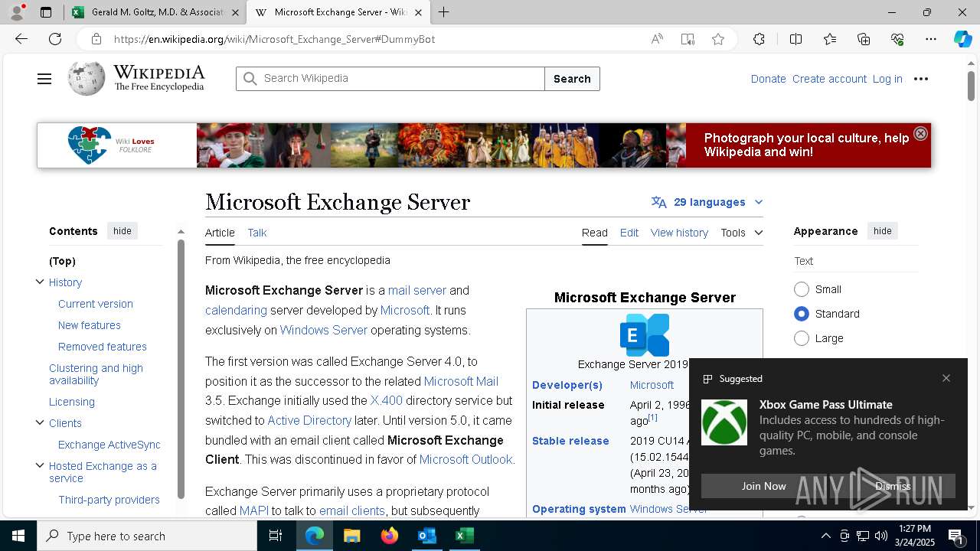The height and width of the screenshot is (551, 980).
Task: Collapse the Clients section in Contents
Action: 40,422
